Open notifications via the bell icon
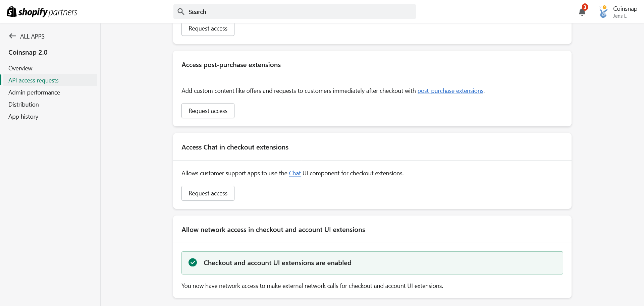The height and width of the screenshot is (306, 644). tap(582, 12)
